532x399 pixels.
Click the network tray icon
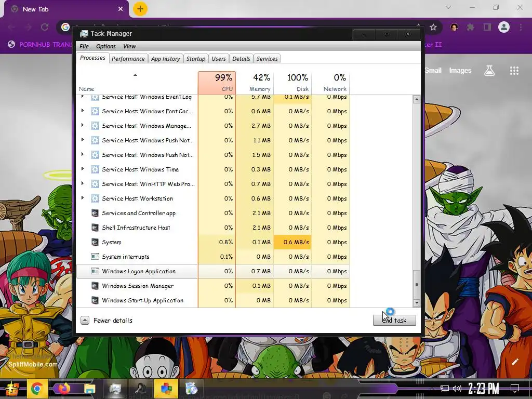(x=444, y=389)
